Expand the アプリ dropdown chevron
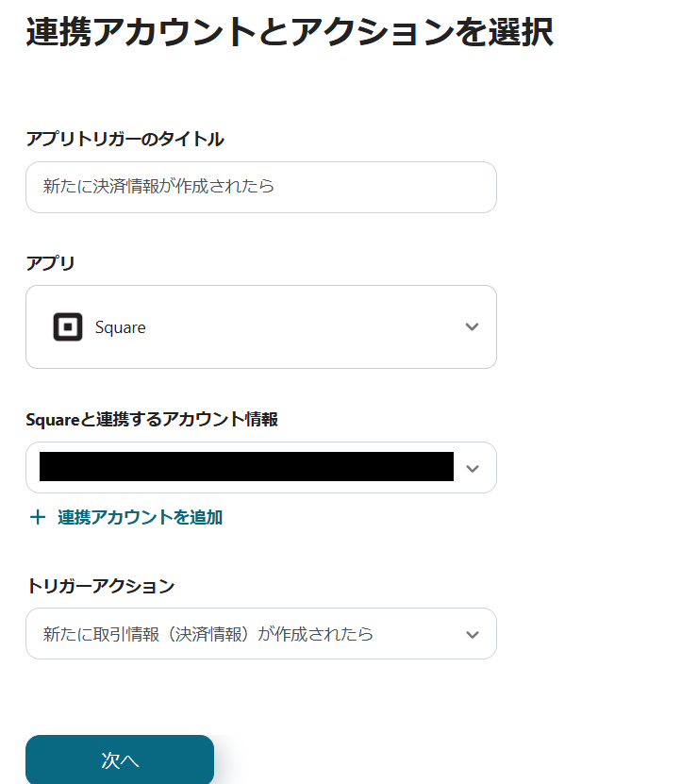The width and height of the screenshot is (681, 784). [x=473, y=327]
